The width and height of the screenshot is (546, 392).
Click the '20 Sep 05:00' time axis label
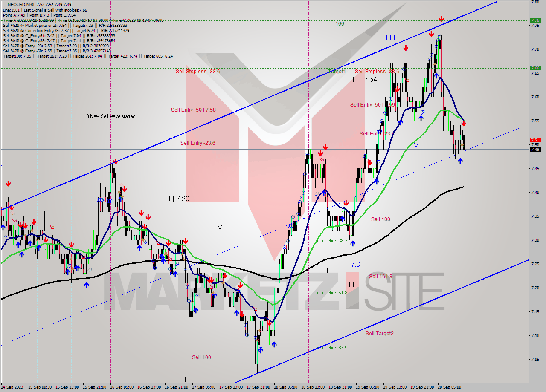click(450, 387)
